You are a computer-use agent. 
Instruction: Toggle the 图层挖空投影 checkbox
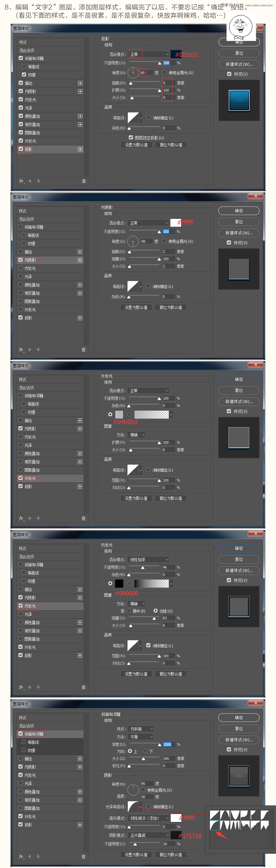131,138
